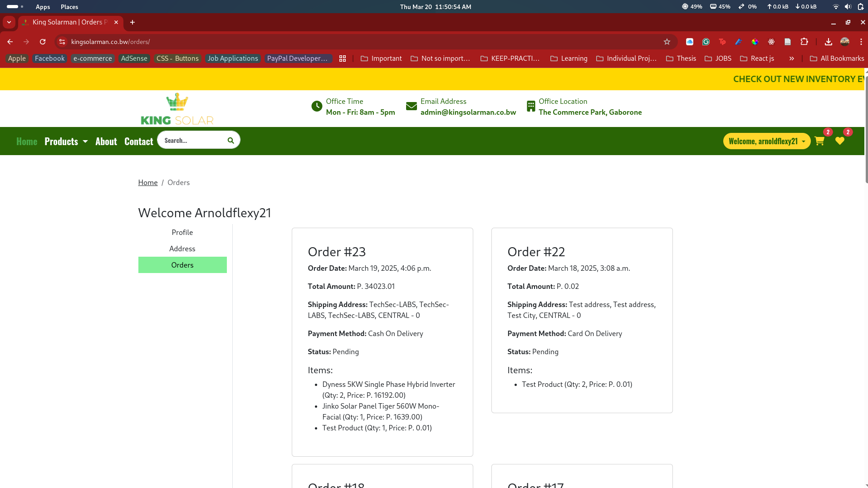
Task: Open the browser extensions puzzle icon
Action: 804,42
